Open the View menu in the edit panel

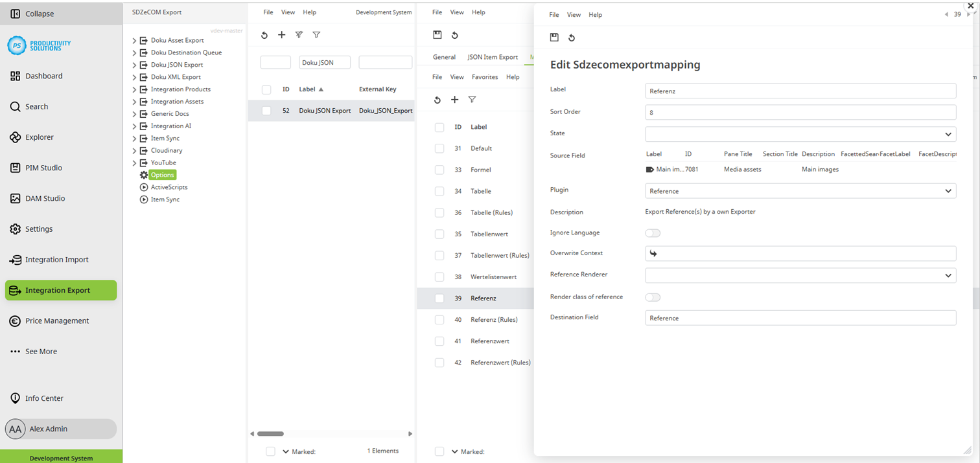574,14
